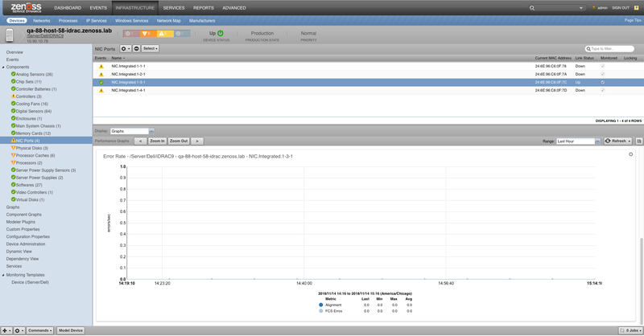Click the remove component minus icon
Image resolution: width=644 pixels, height=336 pixels.
click(x=136, y=48)
